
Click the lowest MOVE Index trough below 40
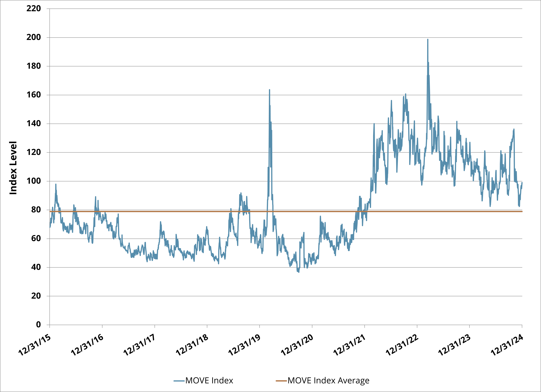[x=299, y=272]
